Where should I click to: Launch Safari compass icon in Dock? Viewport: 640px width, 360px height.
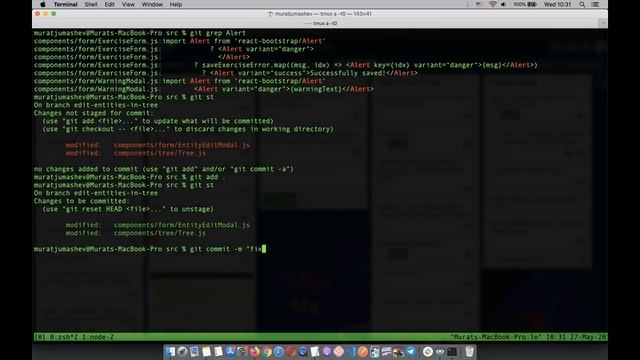tap(279, 351)
